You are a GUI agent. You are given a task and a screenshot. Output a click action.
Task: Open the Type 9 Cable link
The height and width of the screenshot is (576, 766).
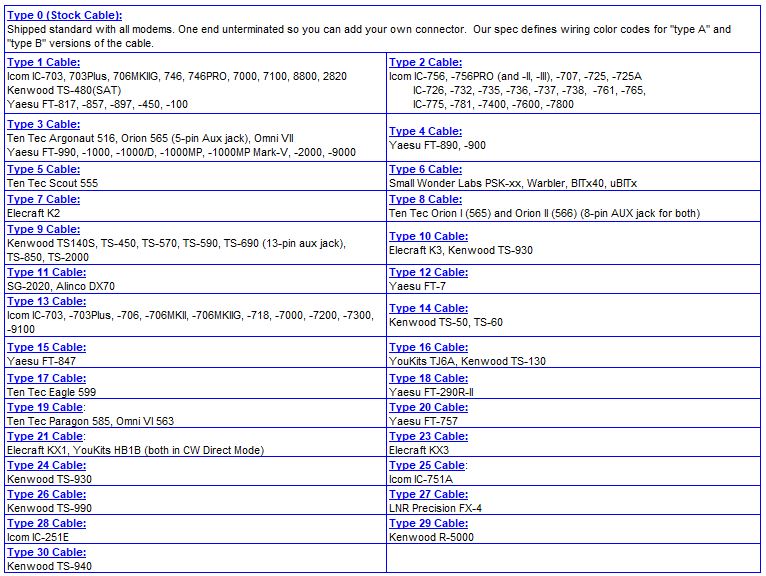44,229
